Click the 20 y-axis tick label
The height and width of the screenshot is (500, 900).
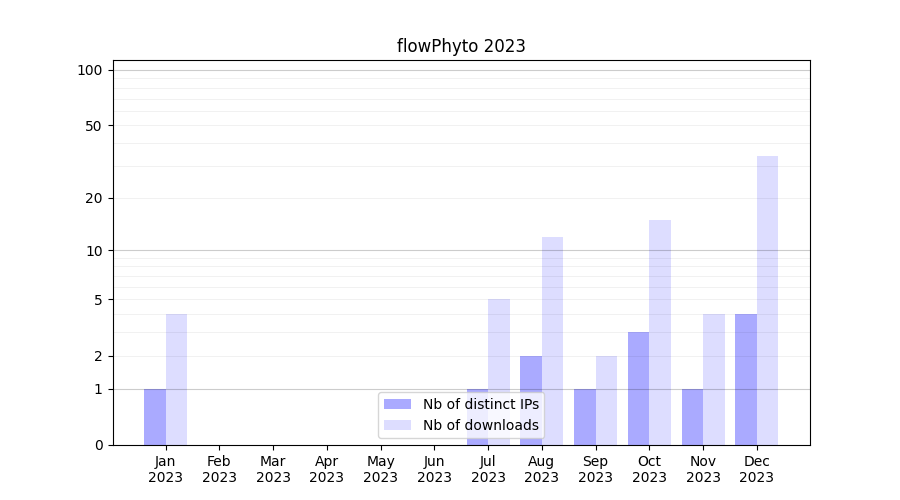coord(94,198)
